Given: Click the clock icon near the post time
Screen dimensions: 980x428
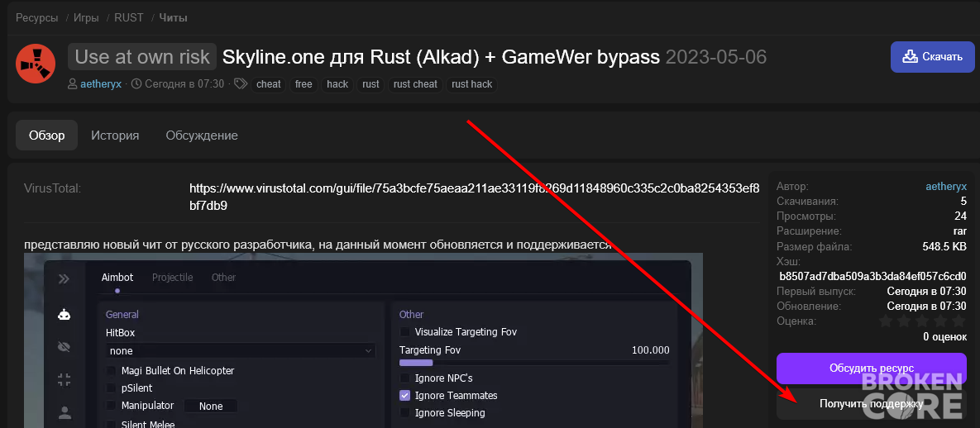Looking at the screenshot, I should tap(137, 84).
